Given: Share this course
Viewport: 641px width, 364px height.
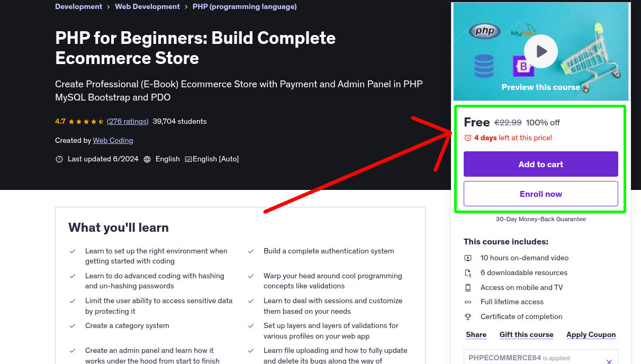Looking at the screenshot, I should pyautogui.click(x=476, y=334).
